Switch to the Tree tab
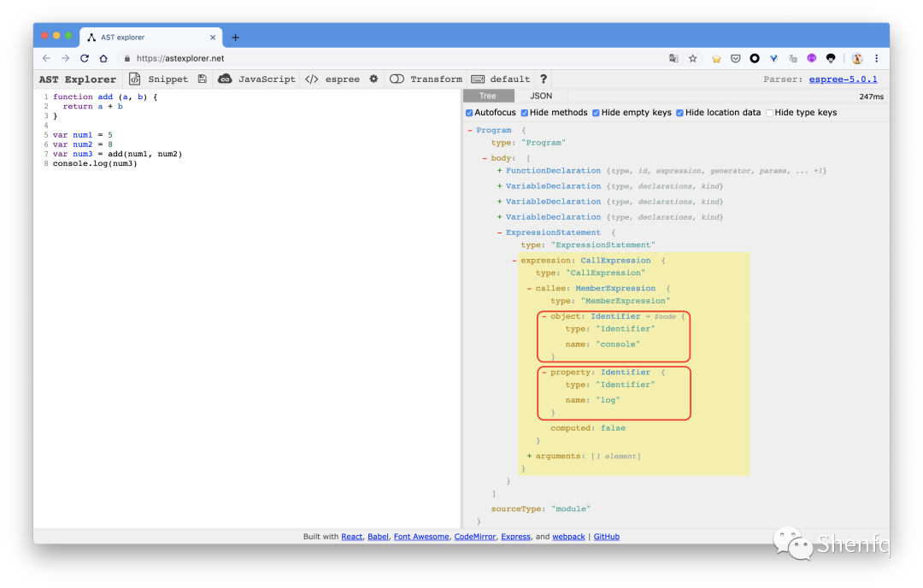 [488, 96]
